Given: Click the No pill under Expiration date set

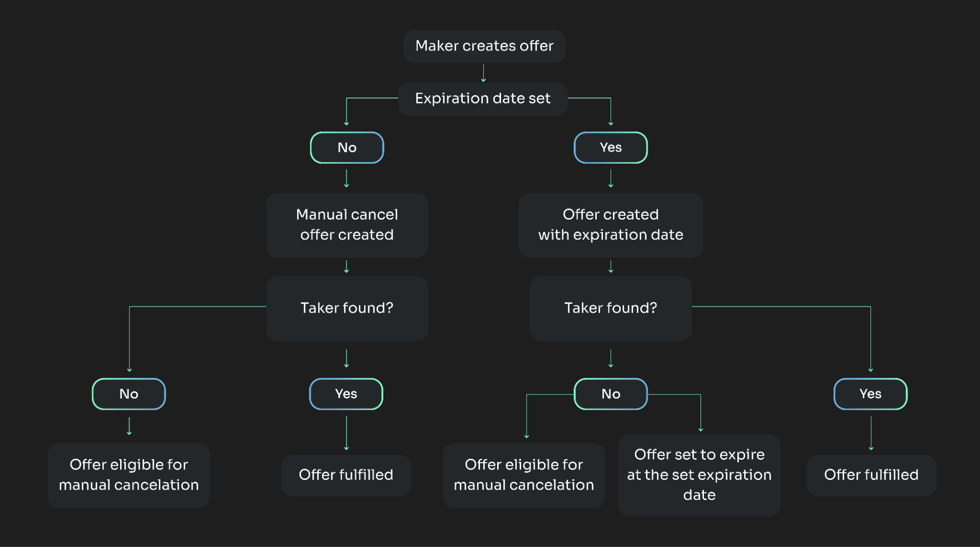Looking at the screenshot, I should [347, 148].
